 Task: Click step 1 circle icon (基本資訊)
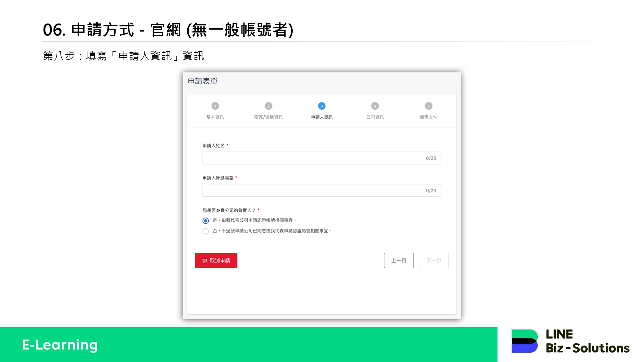point(215,106)
